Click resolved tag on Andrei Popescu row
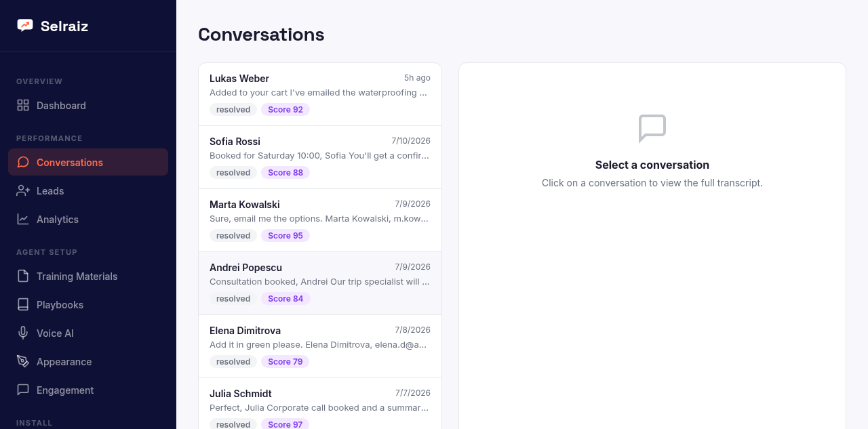 [233, 298]
